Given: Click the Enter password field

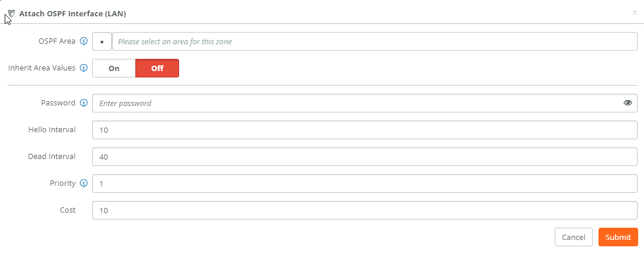Looking at the screenshot, I should 356,103.
